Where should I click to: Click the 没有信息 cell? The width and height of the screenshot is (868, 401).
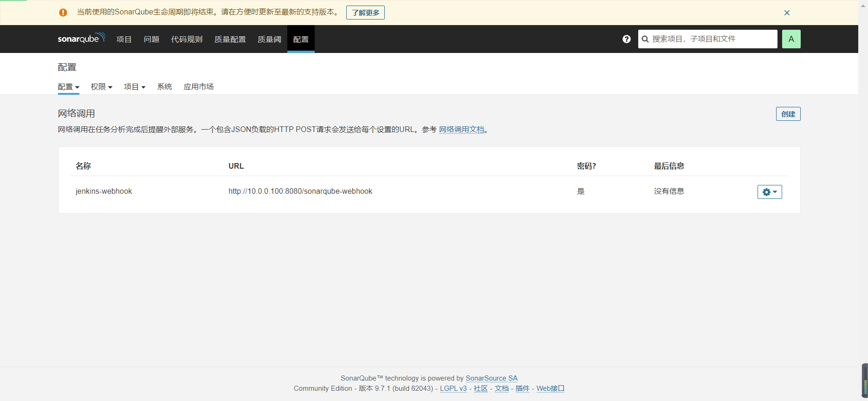(x=669, y=191)
